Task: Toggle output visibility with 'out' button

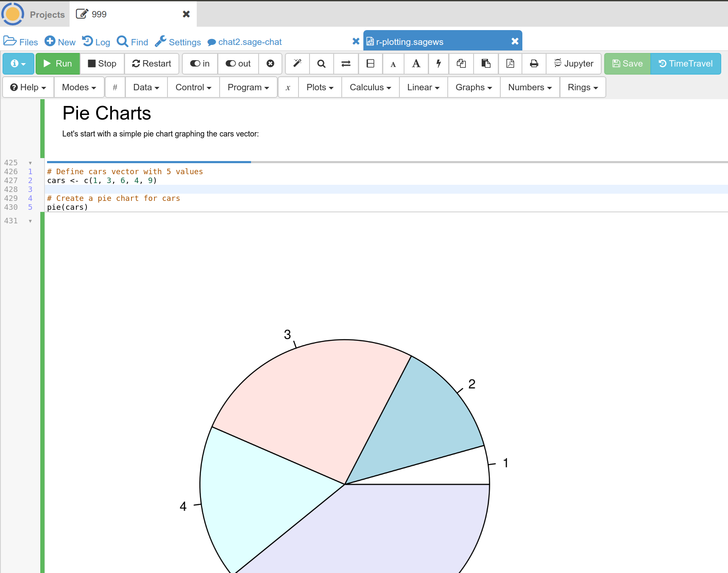Action: tap(238, 64)
